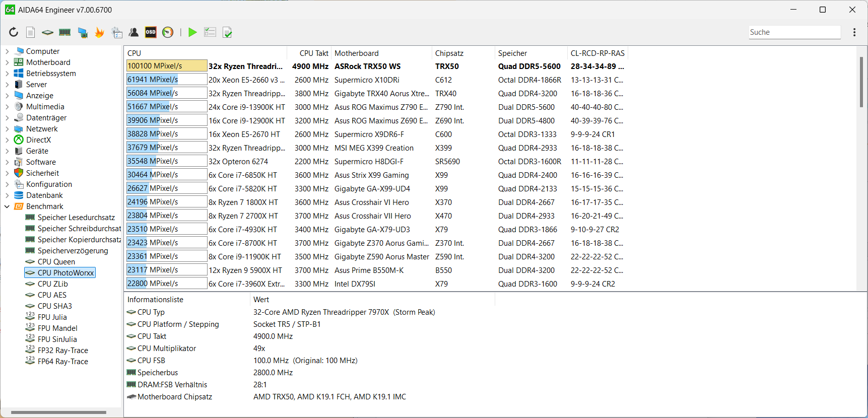This screenshot has width=868, height=418.
Task: Sort by the Speicher column header
Action: tap(531, 53)
